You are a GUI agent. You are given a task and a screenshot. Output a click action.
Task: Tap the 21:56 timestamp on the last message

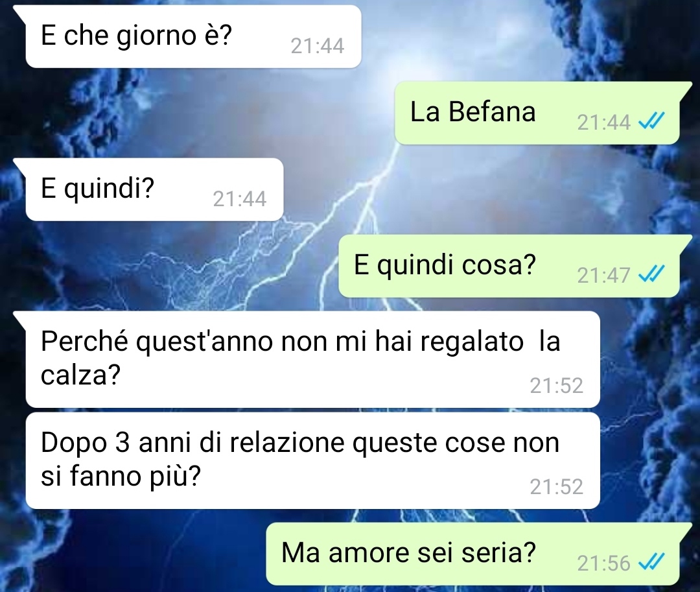603,563
